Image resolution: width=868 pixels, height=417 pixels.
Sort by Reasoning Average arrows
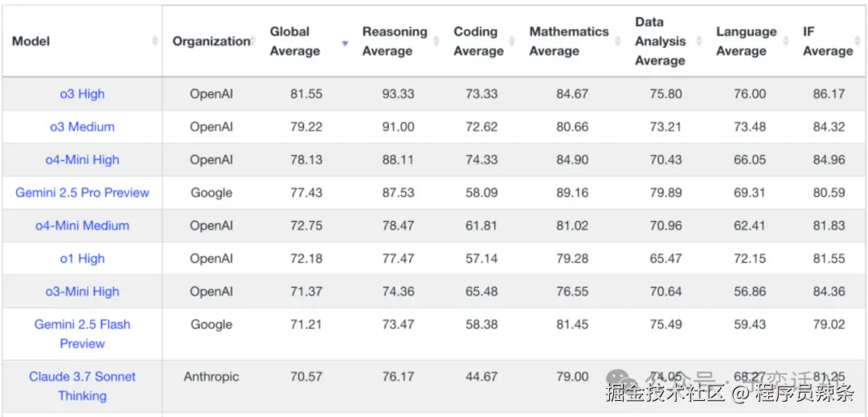pyautogui.click(x=436, y=42)
